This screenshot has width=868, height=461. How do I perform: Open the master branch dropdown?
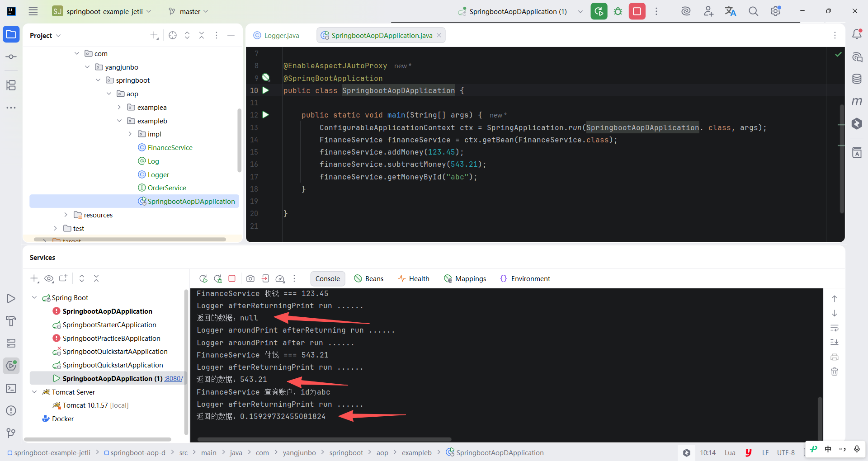[x=188, y=11]
